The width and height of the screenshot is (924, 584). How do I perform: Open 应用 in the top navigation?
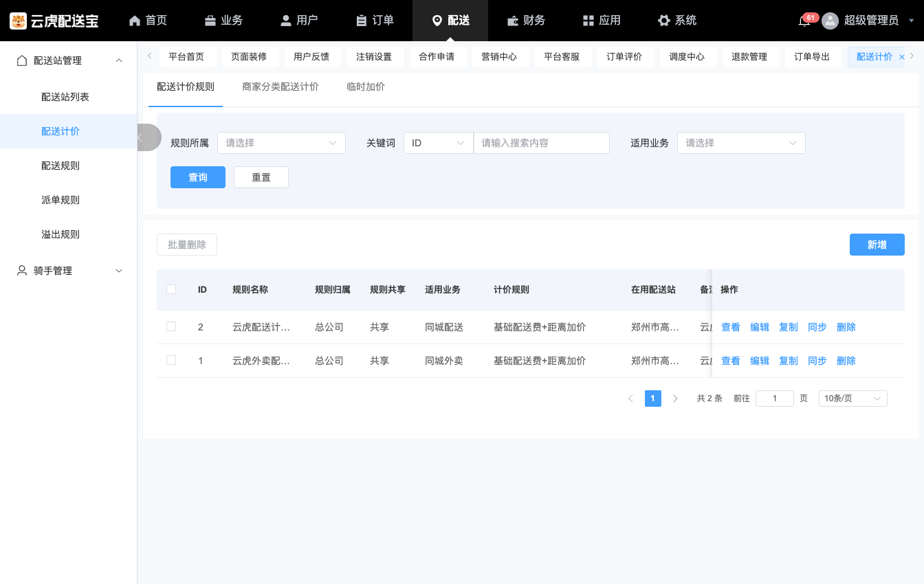(602, 21)
